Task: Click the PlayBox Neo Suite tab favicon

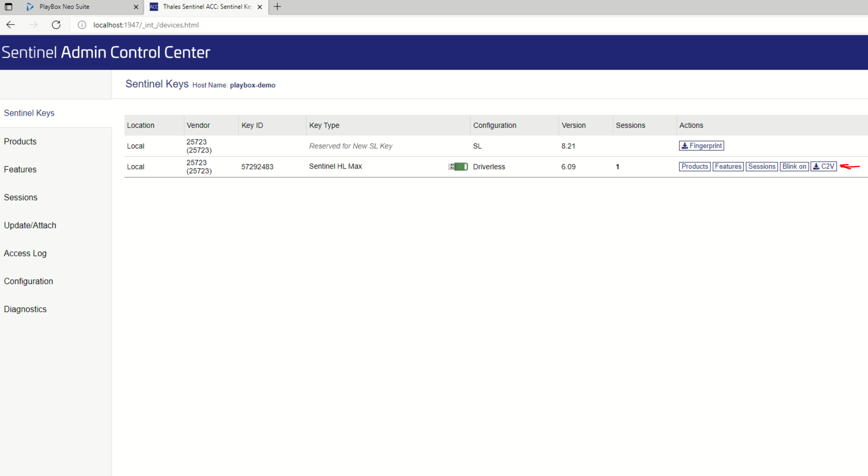Action: (30, 7)
